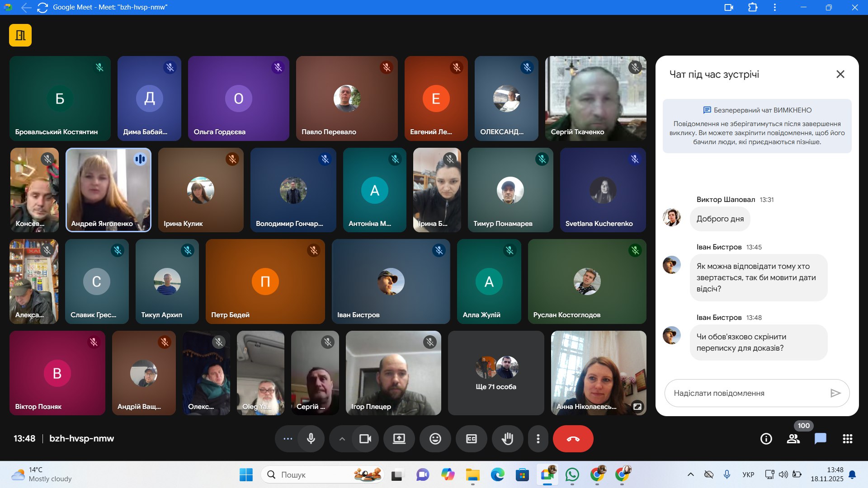The width and height of the screenshot is (868, 488).
Task: Open the participants people icon
Action: pos(793,439)
